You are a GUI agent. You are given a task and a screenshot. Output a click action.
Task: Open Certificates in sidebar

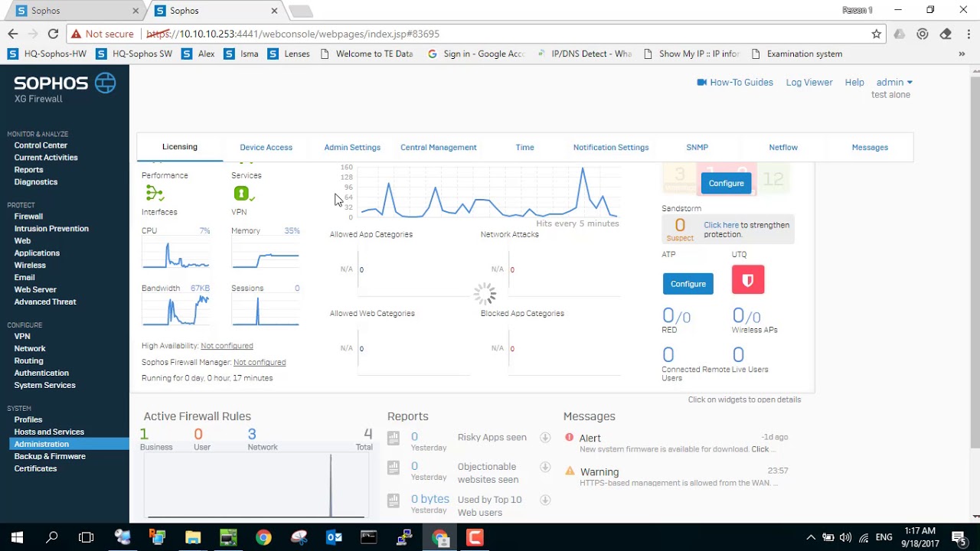[35, 469]
